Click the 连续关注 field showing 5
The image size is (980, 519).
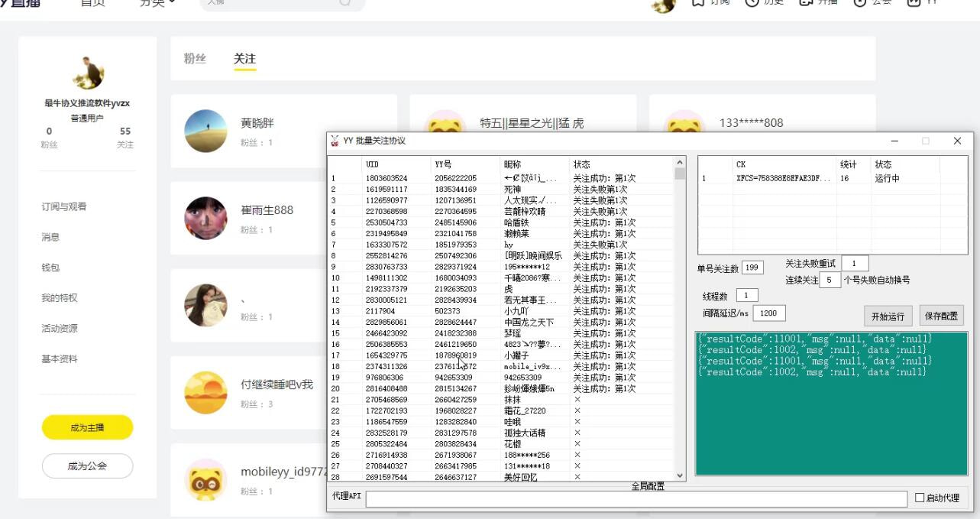point(830,280)
